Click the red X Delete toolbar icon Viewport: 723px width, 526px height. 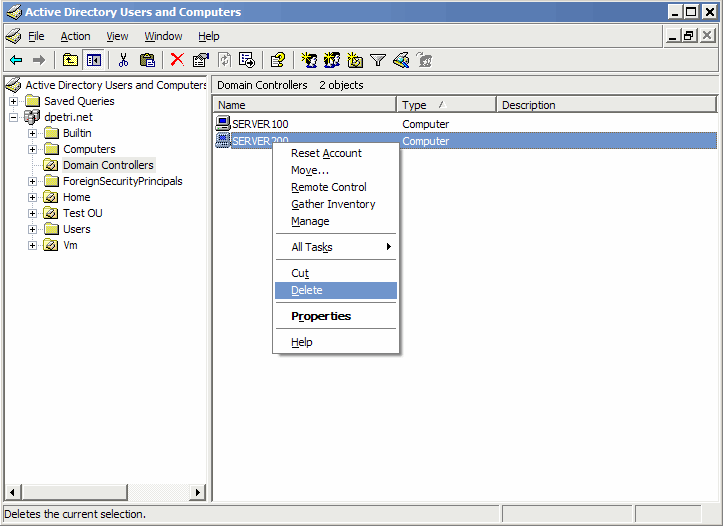177,60
